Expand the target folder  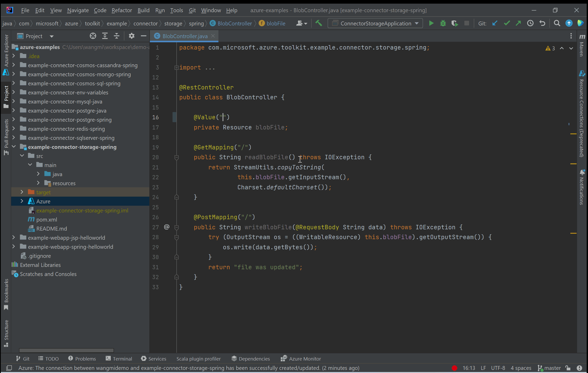[22, 192]
